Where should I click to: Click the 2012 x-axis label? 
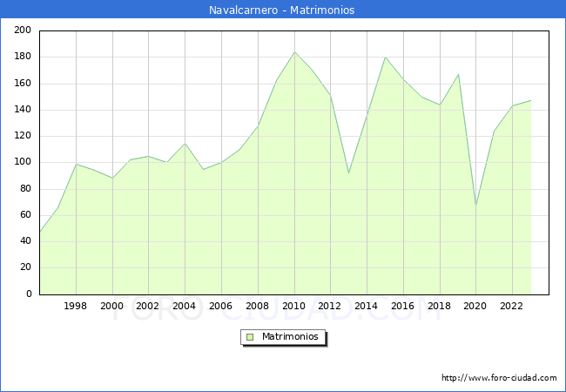click(x=329, y=306)
